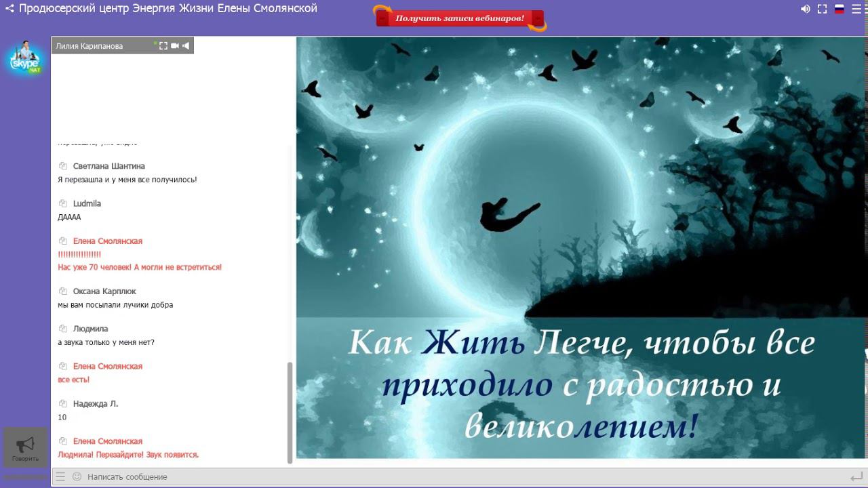Click the copy icon next to Надежда Л.
This screenshot has height=488, width=868.
coord(62,404)
